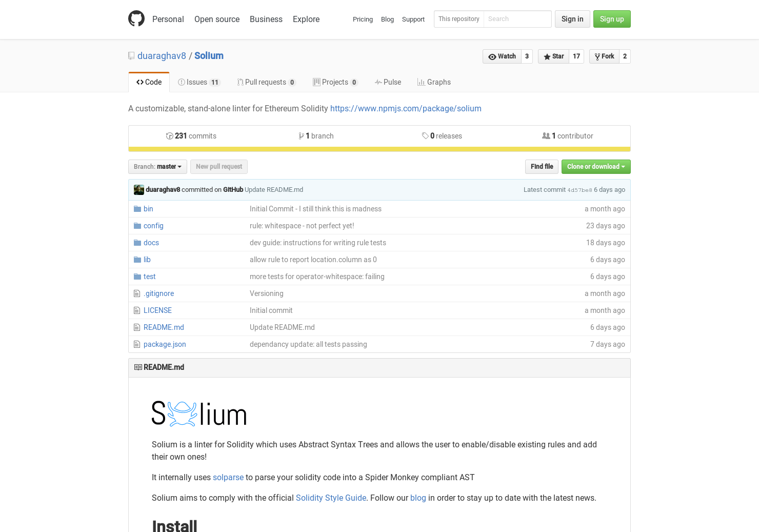
Task: Click the releases tag icon
Action: (x=426, y=135)
